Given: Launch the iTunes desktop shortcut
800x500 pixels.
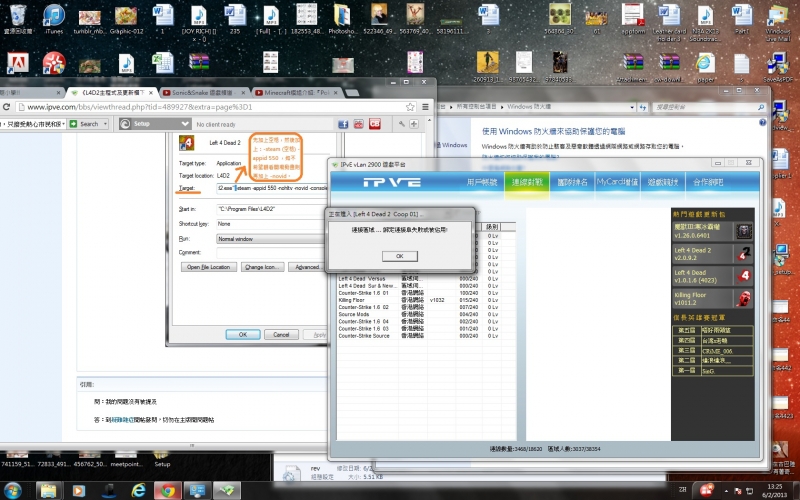Looking at the screenshot, I should 54,19.
